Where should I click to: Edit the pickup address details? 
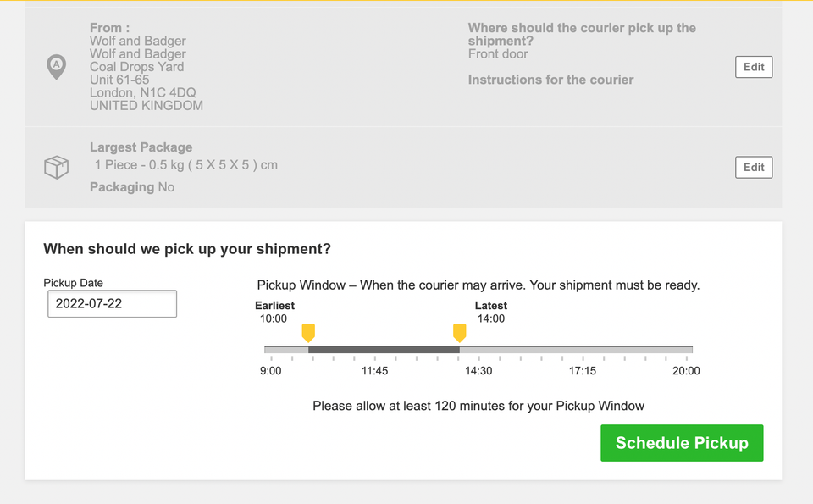tap(753, 67)
